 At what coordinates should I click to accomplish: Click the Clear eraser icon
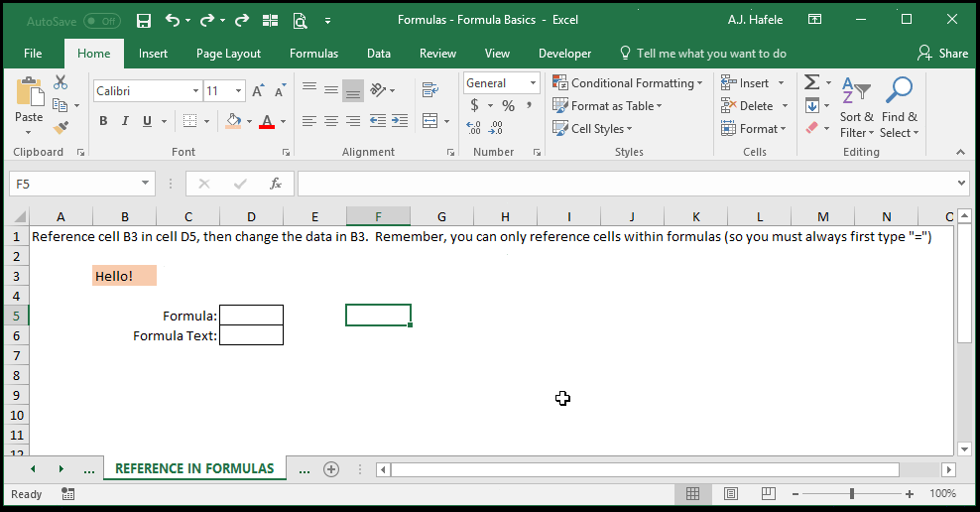[x=812, y=128]
